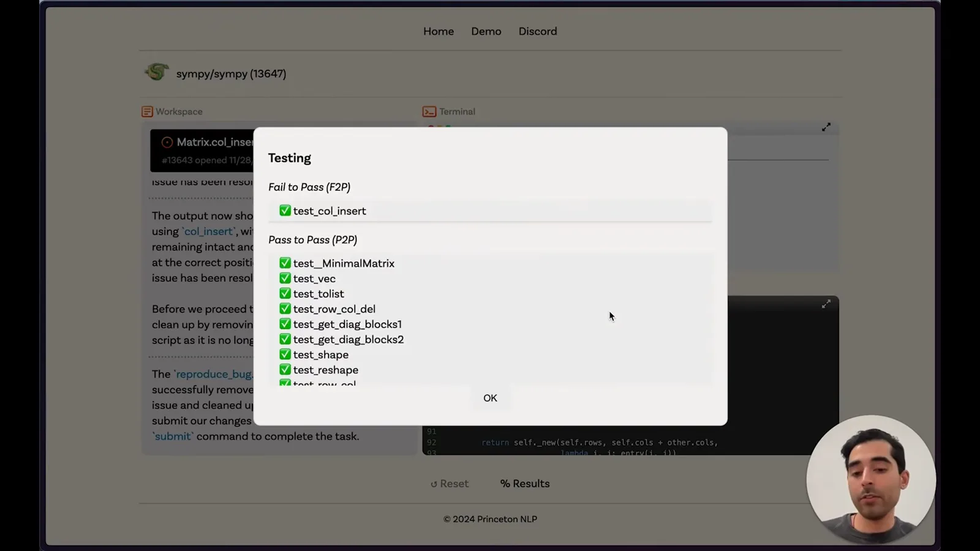Click green check next to test__MinimalMatrix
Image resolution: width=980 pixels, height=551 pixels.
pos(285,263)
